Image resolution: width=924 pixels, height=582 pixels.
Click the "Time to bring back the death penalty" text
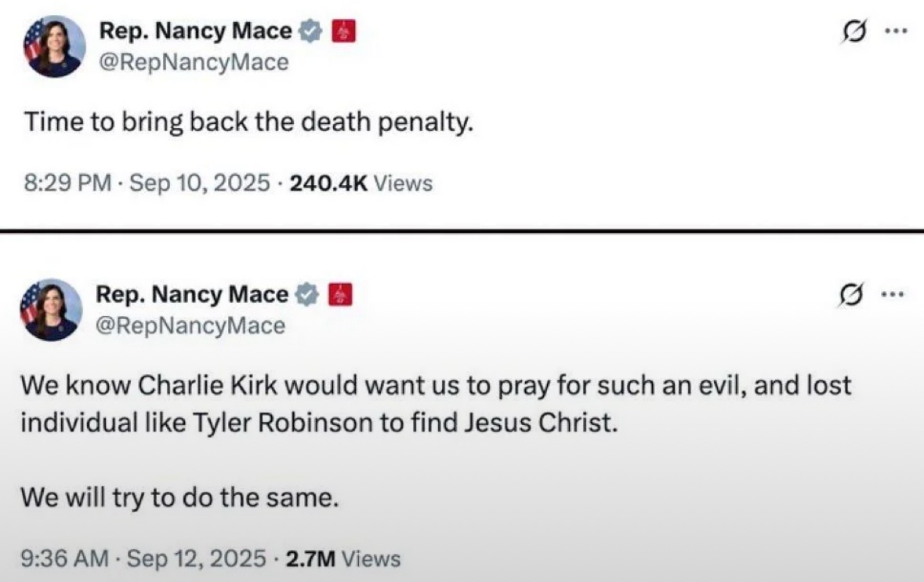pos(248,123)
